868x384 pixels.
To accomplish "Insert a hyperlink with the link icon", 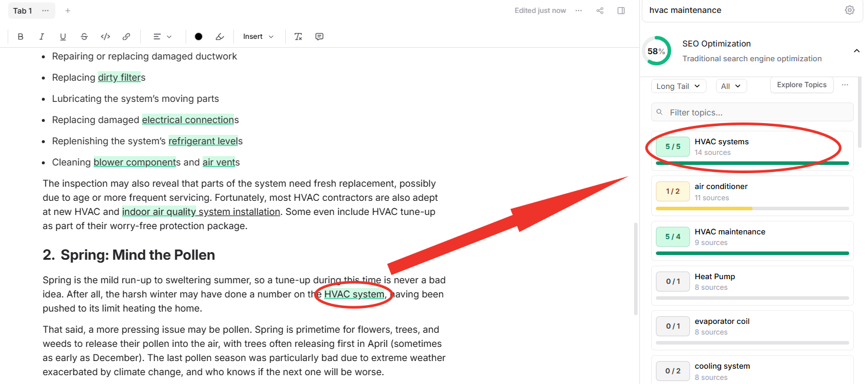I will click(126, 37).
